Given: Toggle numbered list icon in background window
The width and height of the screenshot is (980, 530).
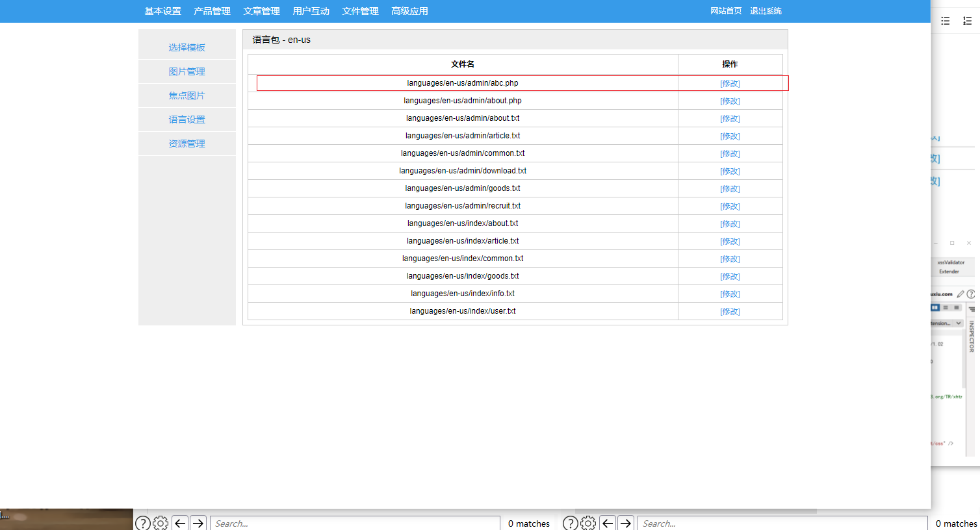Looking at the screenshot, I should pos(967,21).
